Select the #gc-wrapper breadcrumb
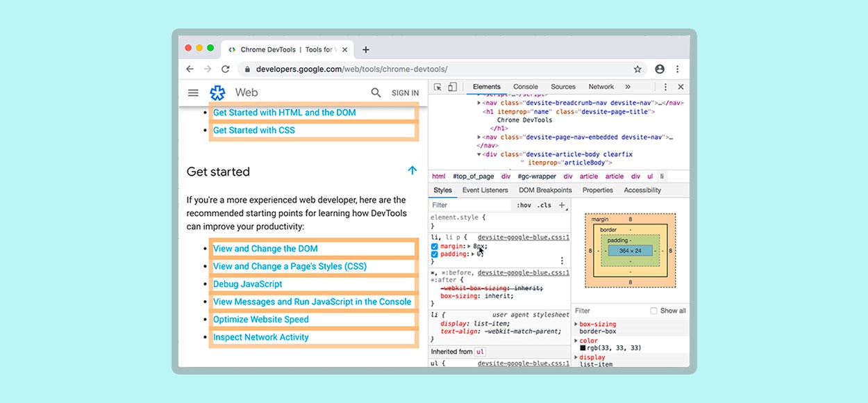The width and height of the screenshot is (868, 403). 537,176
